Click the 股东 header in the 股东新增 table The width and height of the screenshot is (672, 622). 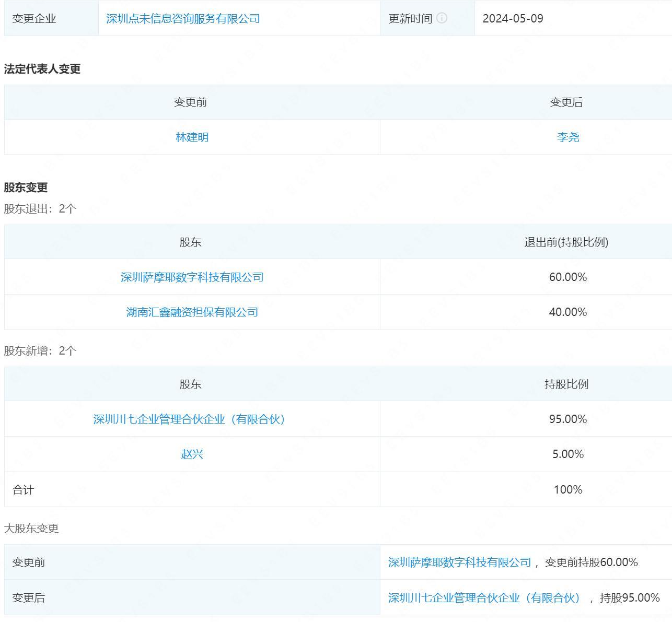pos(190,384)
